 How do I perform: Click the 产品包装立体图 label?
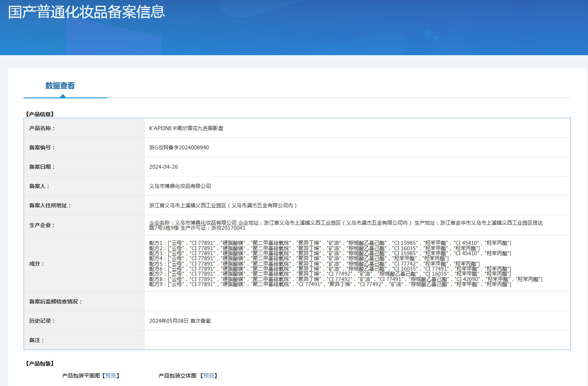pyautogui.click(x=177, y=376)
